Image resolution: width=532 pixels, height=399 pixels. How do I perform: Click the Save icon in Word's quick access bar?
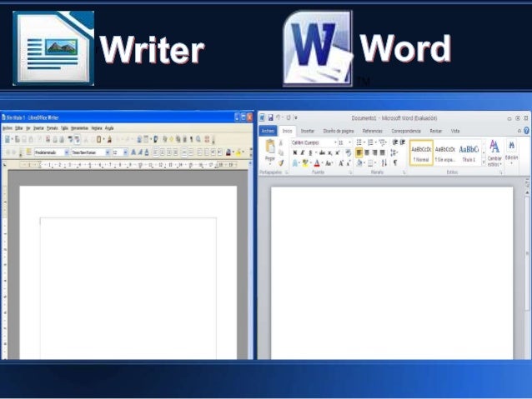click(270, 117)
